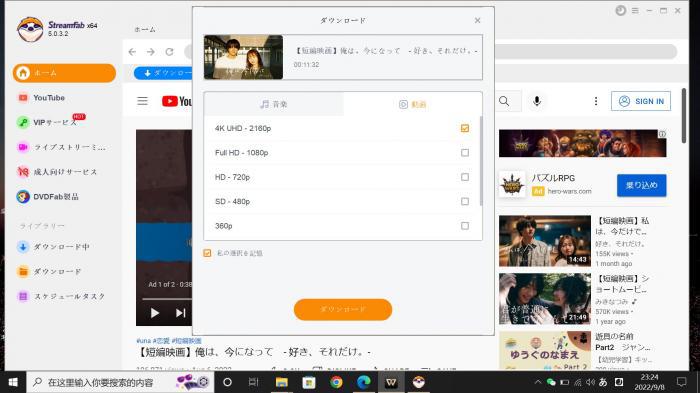Click the Streamfab sloth logo icon

click(x=30, y=29)
